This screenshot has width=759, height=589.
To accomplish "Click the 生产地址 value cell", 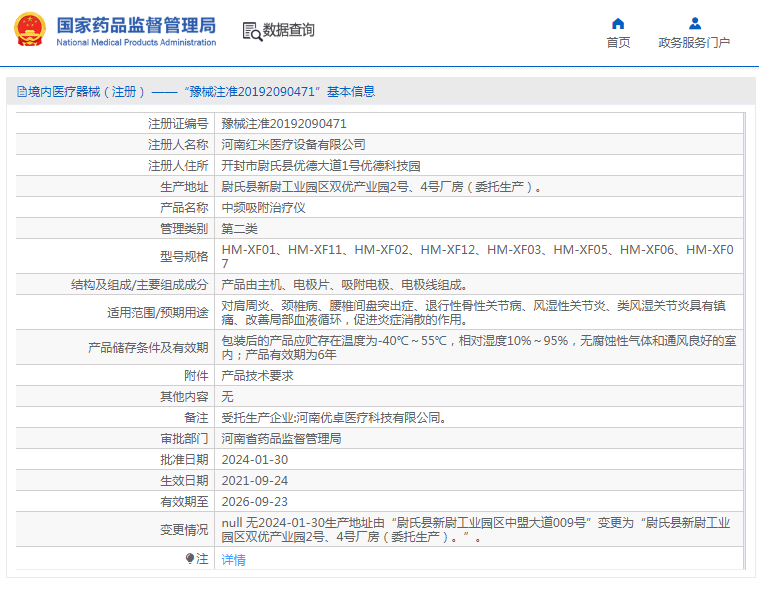I will pos(478,187).
